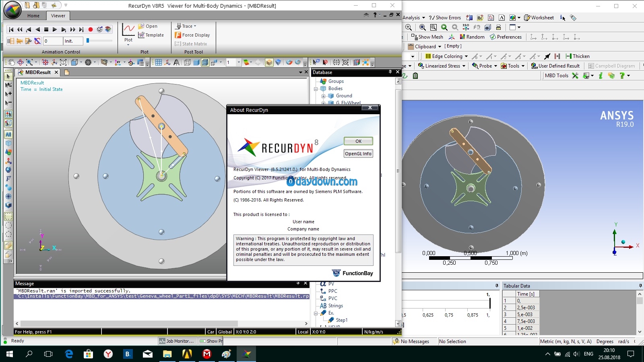Open Windows Start menu
The width and height of the screenshot is (644, 362).
point(10,354)
